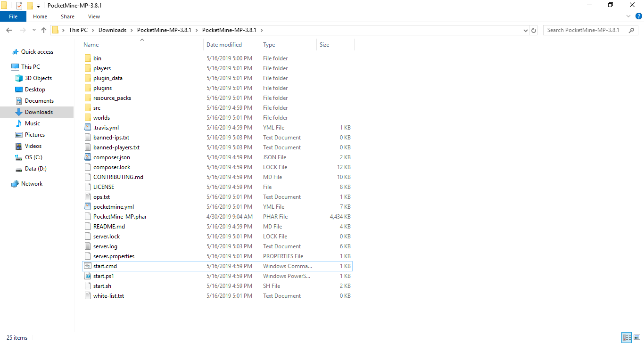Screen dimensions: 644x343
Task: Open the chevron after Downloads in path
Action: point(132,30)
